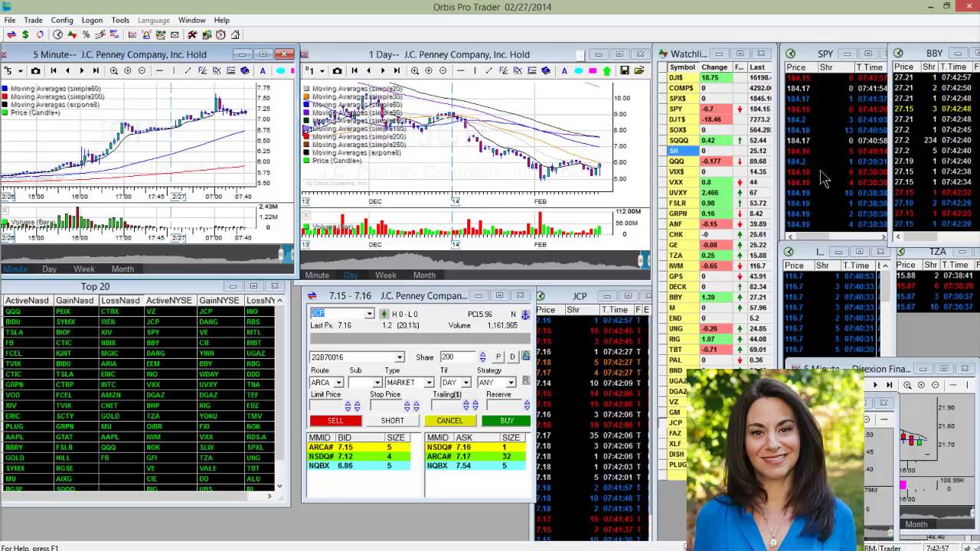
Task: Click the text annotation A tool in 5 Minute chart
Action: 263,71
